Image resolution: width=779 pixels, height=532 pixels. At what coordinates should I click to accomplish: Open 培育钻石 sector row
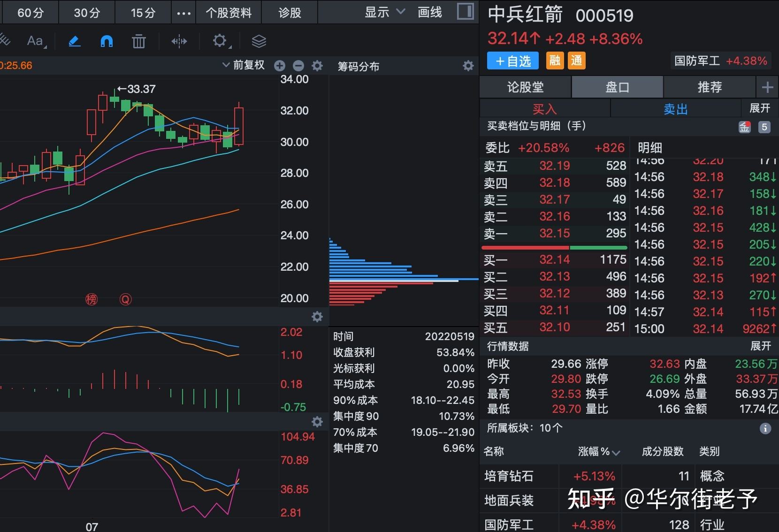pyautogui.click(x=629, y=476)
